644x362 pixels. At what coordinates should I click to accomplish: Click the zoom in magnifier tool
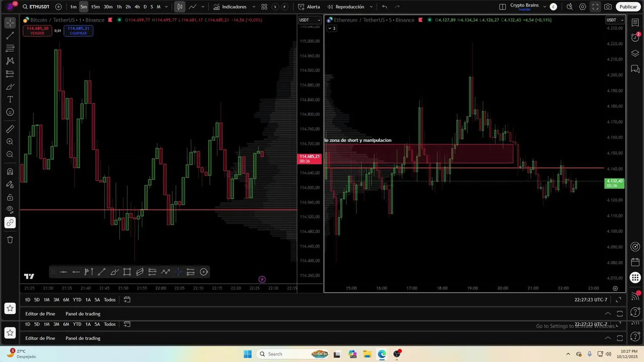tap(10, 142)
